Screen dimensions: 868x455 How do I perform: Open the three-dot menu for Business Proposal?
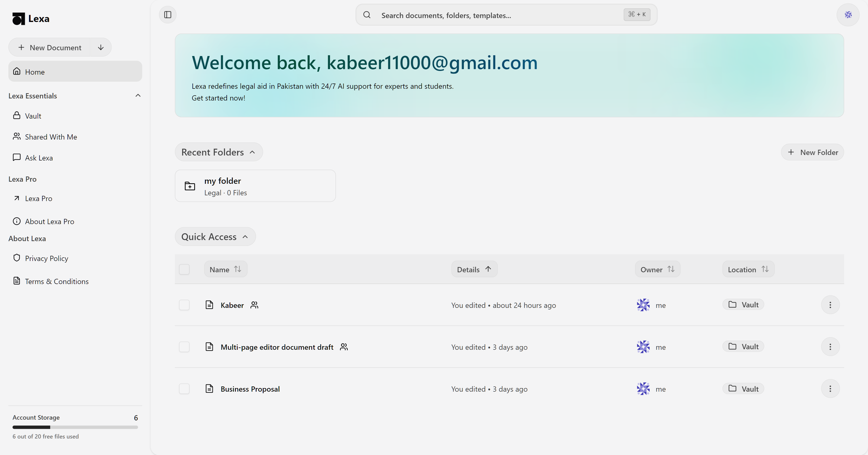tap(831, 389)
